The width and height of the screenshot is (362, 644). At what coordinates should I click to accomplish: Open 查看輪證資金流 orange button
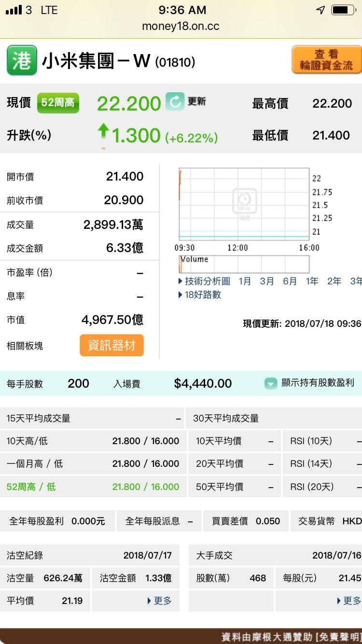click(x=327, y=60)
